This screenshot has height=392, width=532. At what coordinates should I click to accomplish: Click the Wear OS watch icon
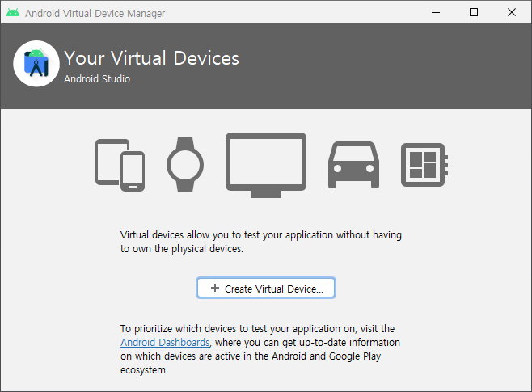click(x=185, y=165)
